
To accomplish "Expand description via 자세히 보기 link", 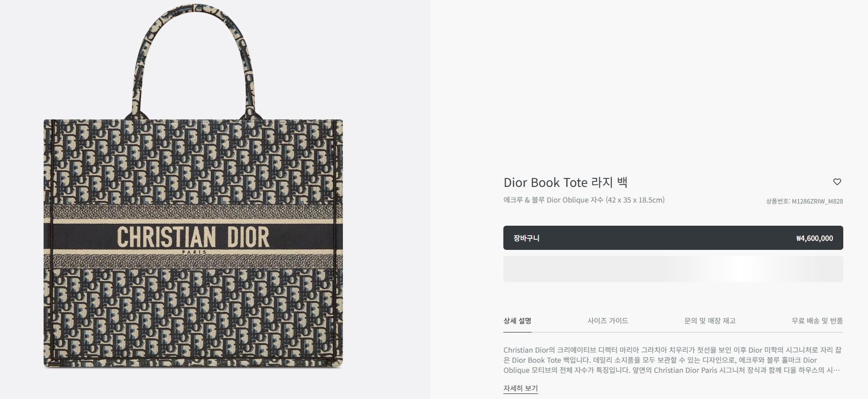I will [520, 388].
